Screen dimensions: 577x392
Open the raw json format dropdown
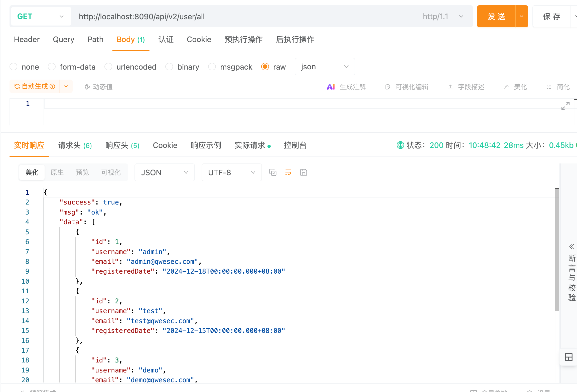pos(325,67)
